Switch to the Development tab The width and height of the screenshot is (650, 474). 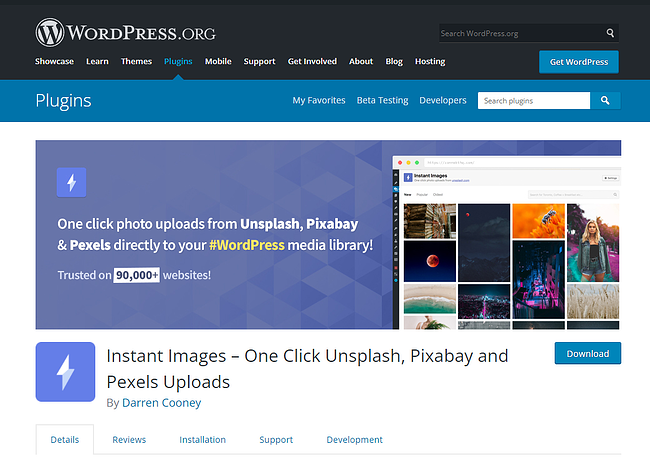point(354,440)
